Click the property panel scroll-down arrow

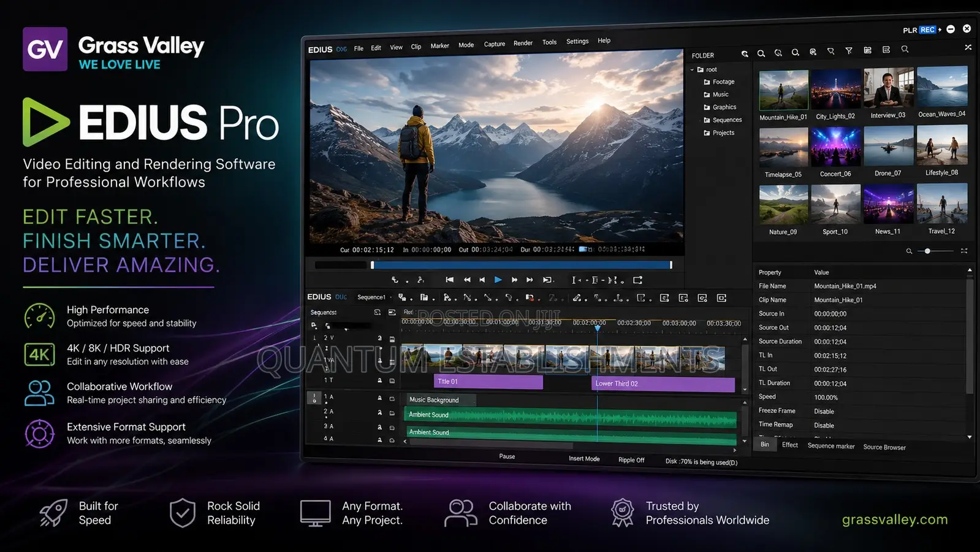(x=970, y=437)
